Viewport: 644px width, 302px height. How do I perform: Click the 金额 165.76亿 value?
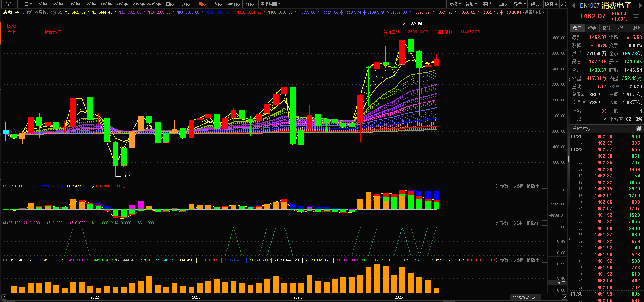click(x=632, y=54)
